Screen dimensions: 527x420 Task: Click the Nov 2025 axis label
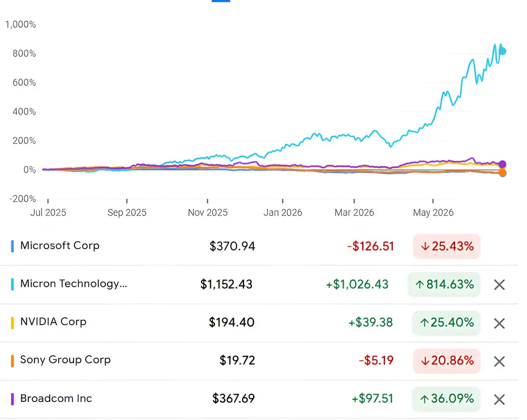pyautogui.click(x=208, y=213)
